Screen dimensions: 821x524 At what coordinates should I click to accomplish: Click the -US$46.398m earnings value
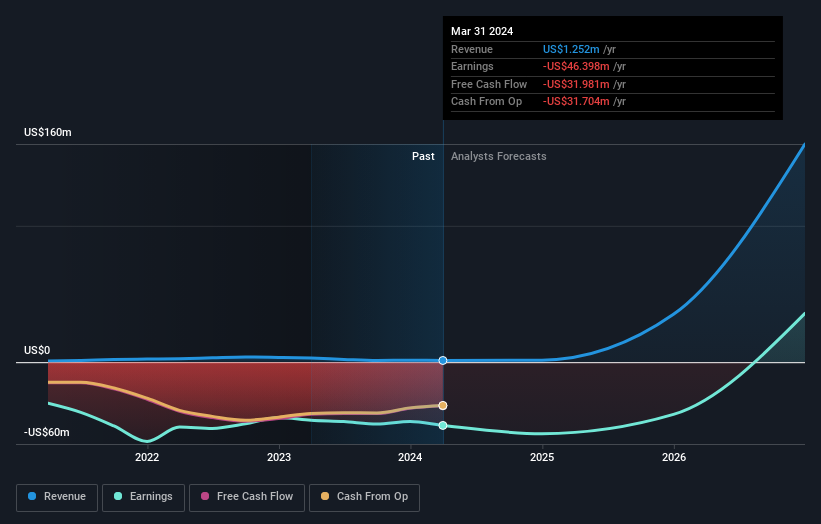coord(576,66)
